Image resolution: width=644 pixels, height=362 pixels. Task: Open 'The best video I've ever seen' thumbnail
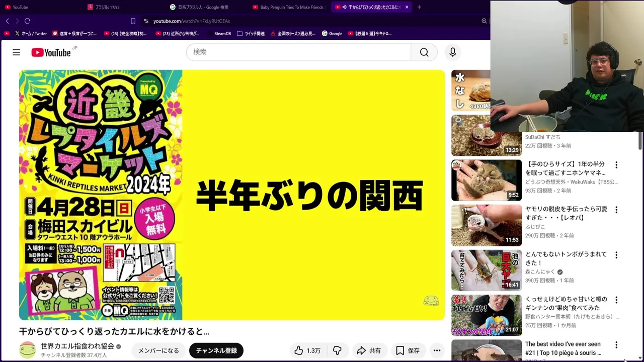click(x=487, y=350)
